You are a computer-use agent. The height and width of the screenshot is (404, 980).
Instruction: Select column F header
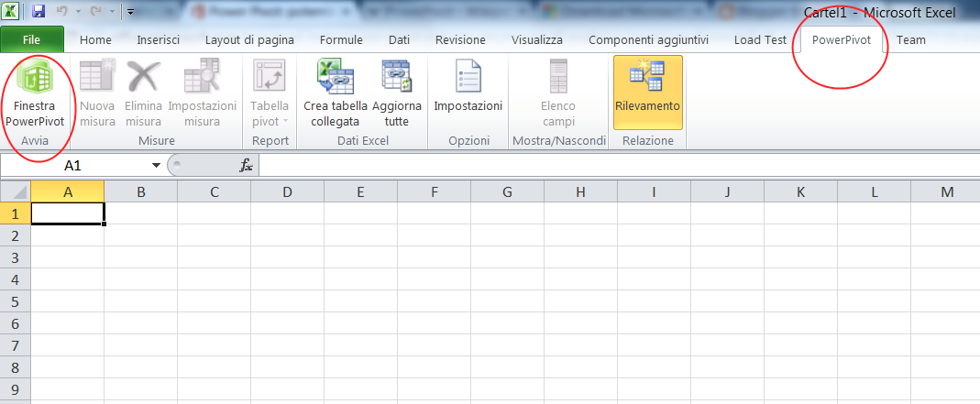click(x=434, y=191)
